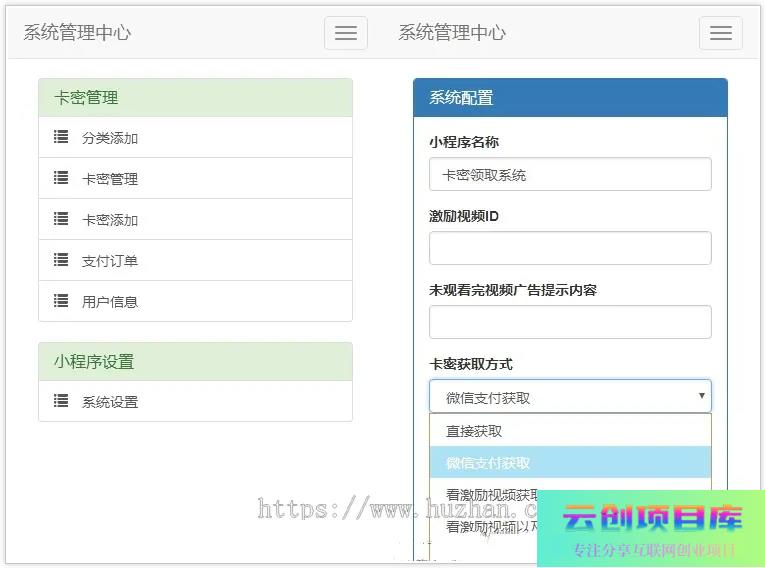Click list icon beside 系统设置
The height and width of the screenshot is (568, 765).
(61, 401)
